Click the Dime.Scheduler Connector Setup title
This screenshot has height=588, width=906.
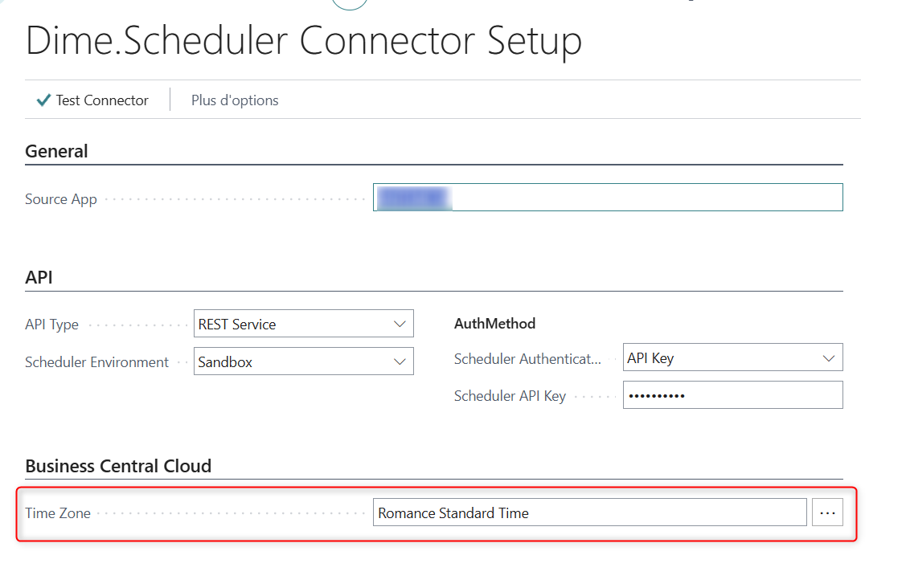(304, 41)
